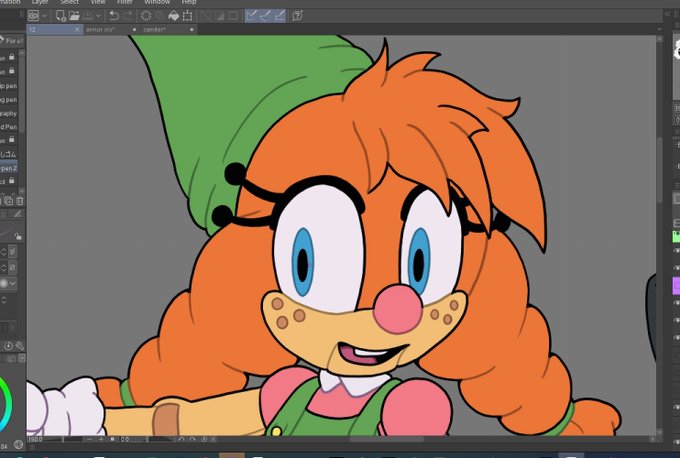Toggle double-checkmark option beside first stepper
680x458 pixels.
(x=13, y=251)
